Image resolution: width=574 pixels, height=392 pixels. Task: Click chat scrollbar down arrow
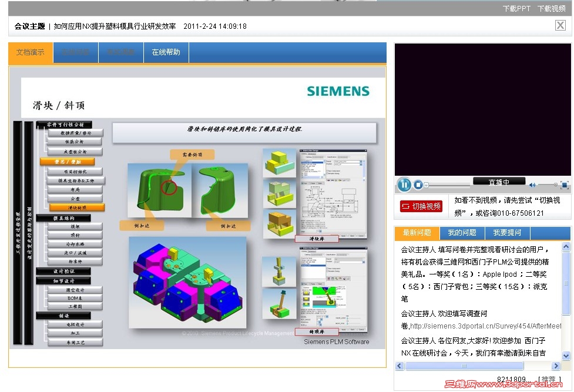click(x=566, y=356)
